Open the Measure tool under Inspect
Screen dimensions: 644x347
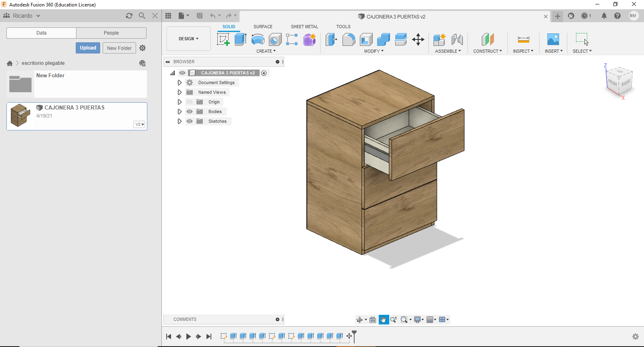point(523,39)
